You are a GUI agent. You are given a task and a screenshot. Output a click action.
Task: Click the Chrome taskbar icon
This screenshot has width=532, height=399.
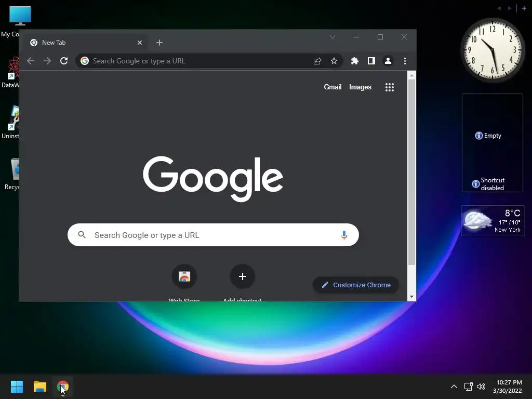(63, 387)
